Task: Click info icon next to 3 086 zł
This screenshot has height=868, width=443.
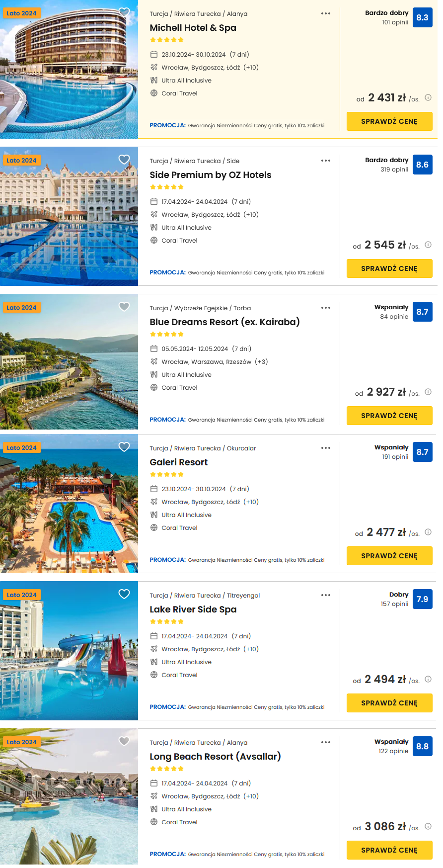Action: [428, 827]
